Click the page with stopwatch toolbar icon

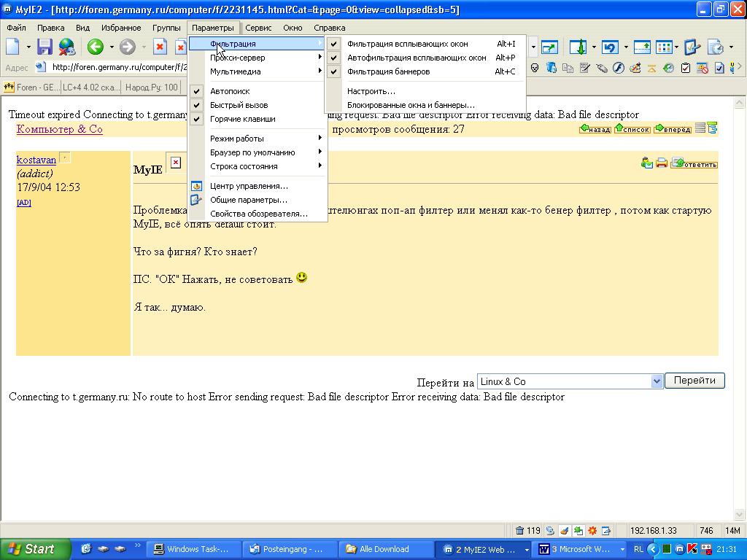coord(716,47)
